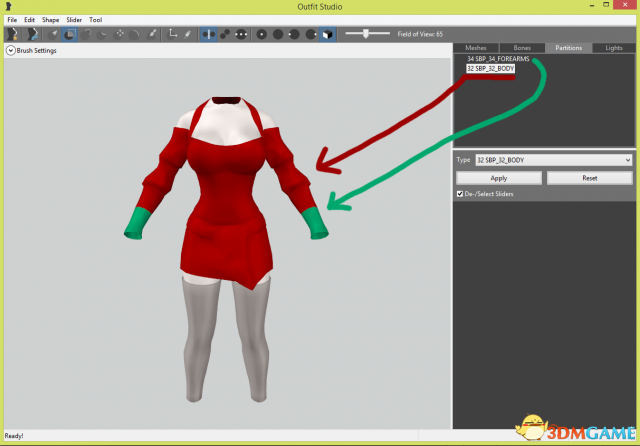Screen dimensions: 640x446
Task: Select the Move brush tool
Action: coord(121,33)
